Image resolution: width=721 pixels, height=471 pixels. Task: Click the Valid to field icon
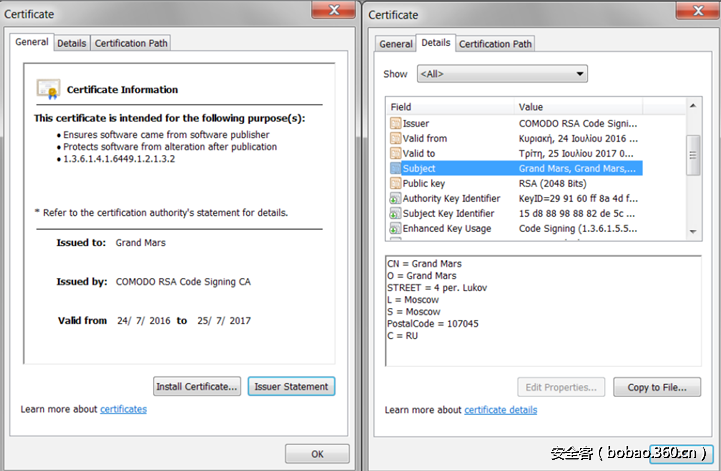click(x=395, y=153)
